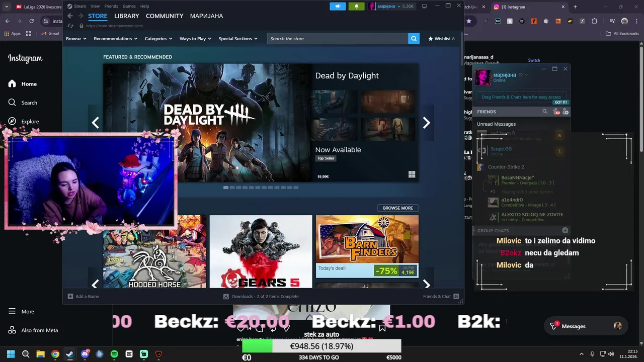
Task: Search friends in Steam friends list
Action: [544, 112]
